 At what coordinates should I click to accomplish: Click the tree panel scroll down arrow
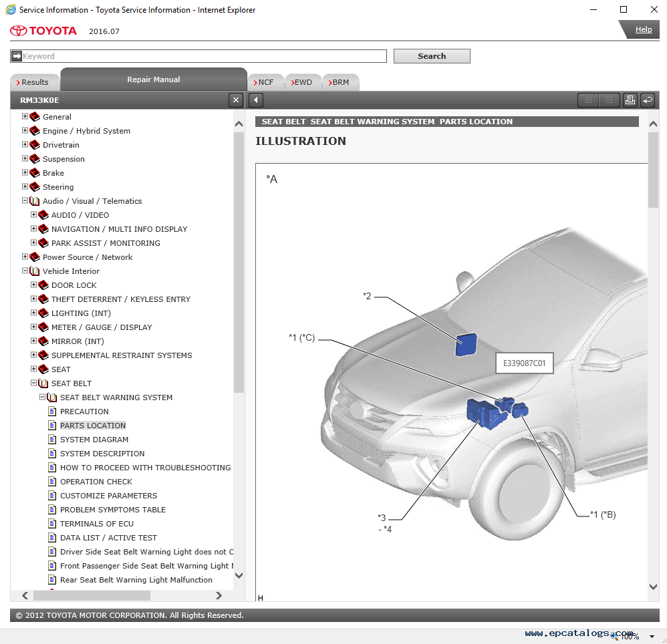(x=239, y=576)
